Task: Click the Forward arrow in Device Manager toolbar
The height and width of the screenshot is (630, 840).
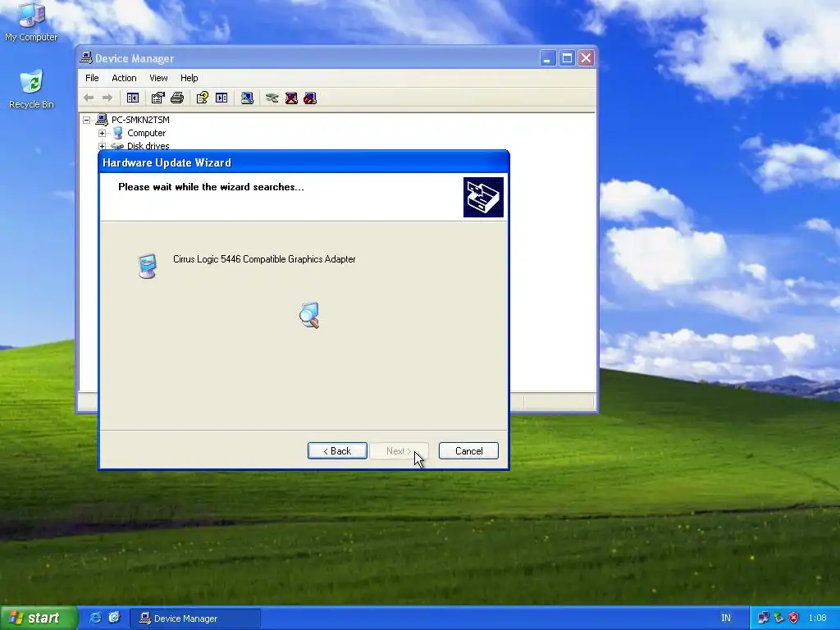Action: tap(107, 98)
